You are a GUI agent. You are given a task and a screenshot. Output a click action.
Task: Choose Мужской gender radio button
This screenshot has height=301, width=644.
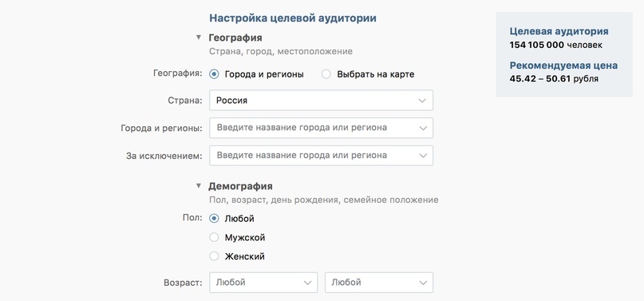pos(214,237)
